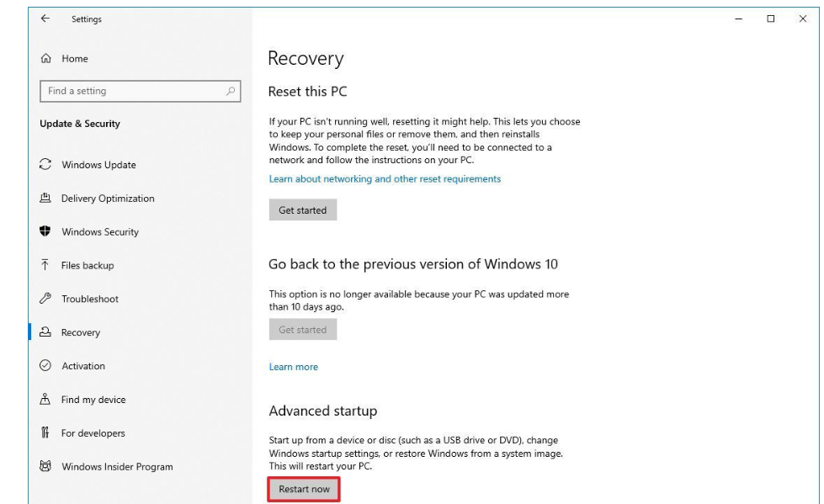Click the Windows Security shield icon
The width and height of the screenshot is (824, 504).
[45, 232]
